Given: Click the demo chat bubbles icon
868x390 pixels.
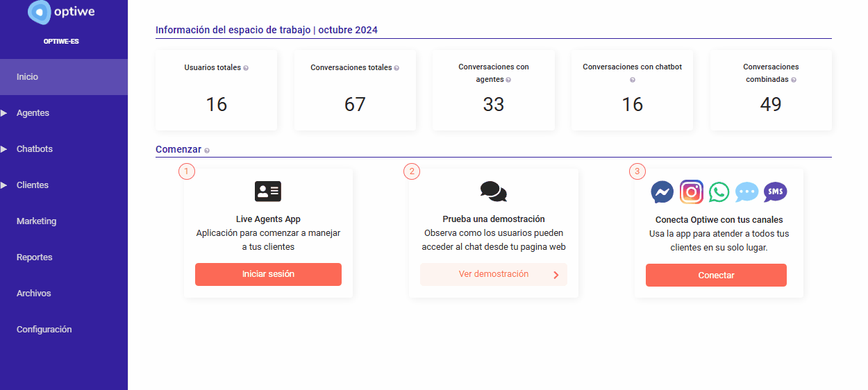Looking at the screenshot, I should tap(493, 191).
